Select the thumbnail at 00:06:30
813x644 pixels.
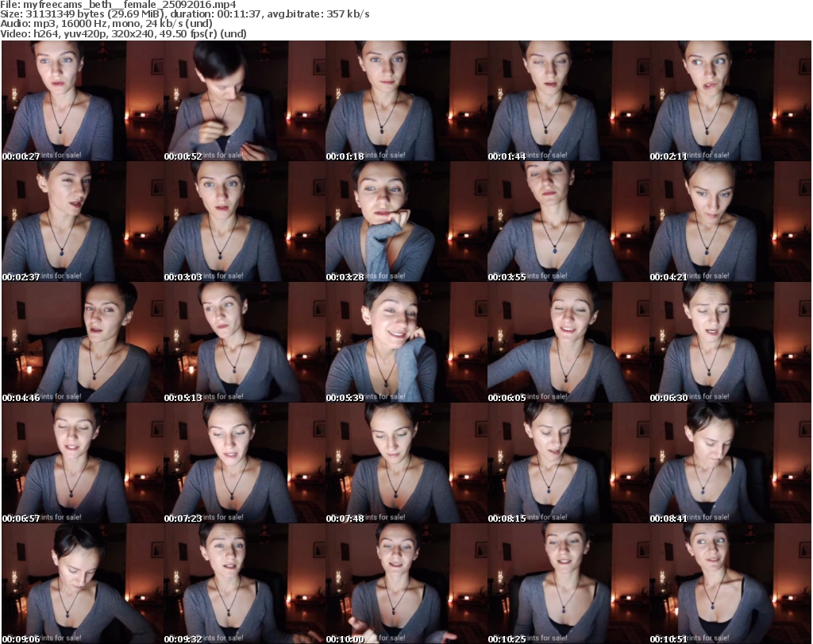(730, 342)
